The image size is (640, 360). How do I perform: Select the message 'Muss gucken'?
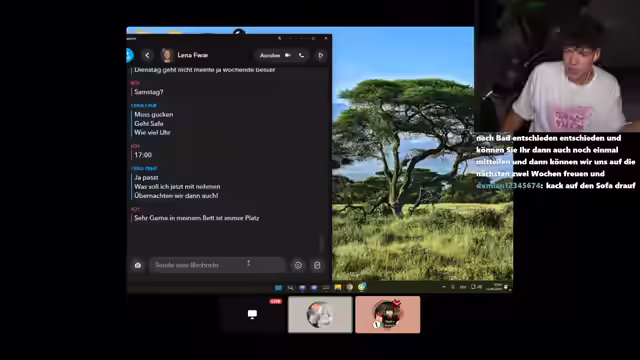(x=154, y=114)
